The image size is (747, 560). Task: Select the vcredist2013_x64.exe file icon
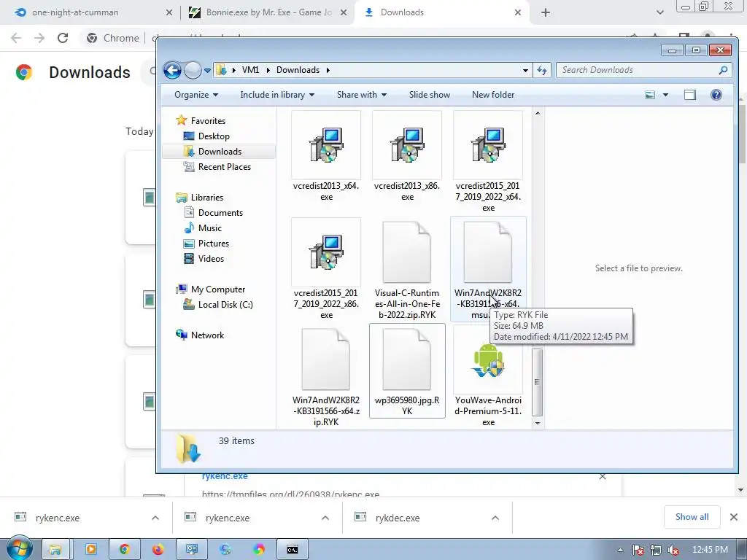pos(326,145)
